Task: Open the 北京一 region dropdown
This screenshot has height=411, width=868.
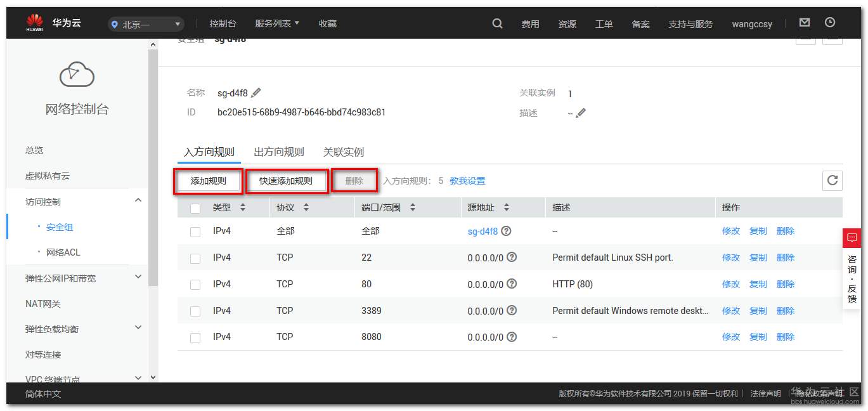Action: tap(146, 24)
